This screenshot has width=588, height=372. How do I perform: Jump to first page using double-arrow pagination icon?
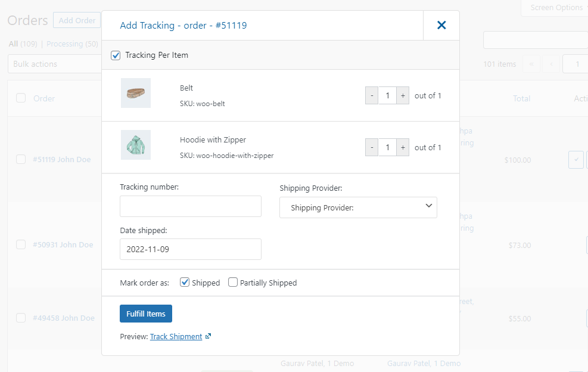[531, 64]
